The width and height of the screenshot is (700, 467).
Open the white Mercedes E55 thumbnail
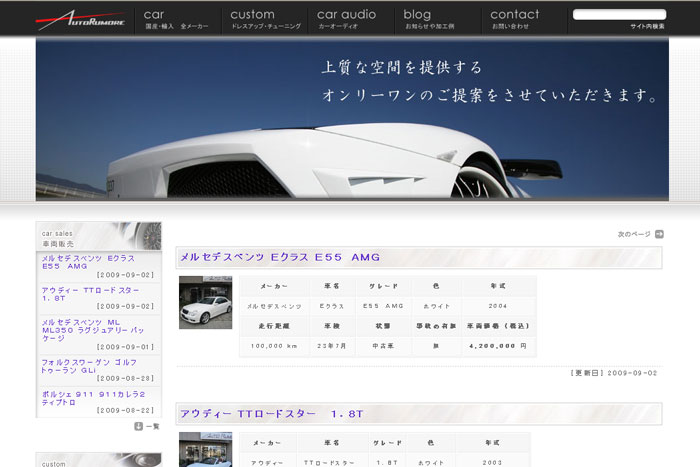click(205, 302)
